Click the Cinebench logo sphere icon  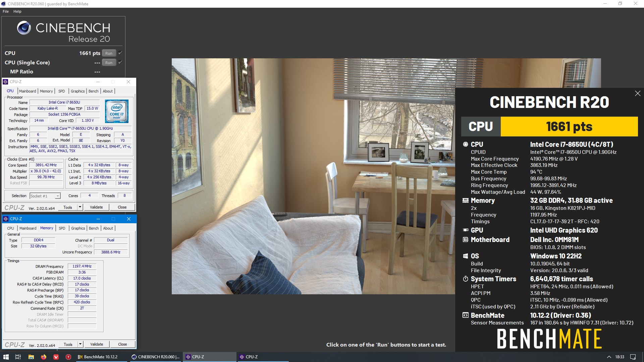24,28
